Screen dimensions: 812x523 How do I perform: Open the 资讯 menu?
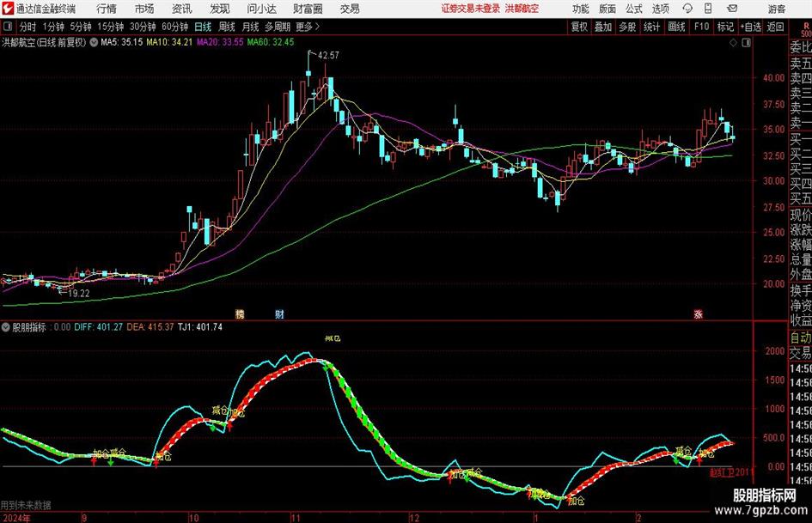tap(182, 9)
